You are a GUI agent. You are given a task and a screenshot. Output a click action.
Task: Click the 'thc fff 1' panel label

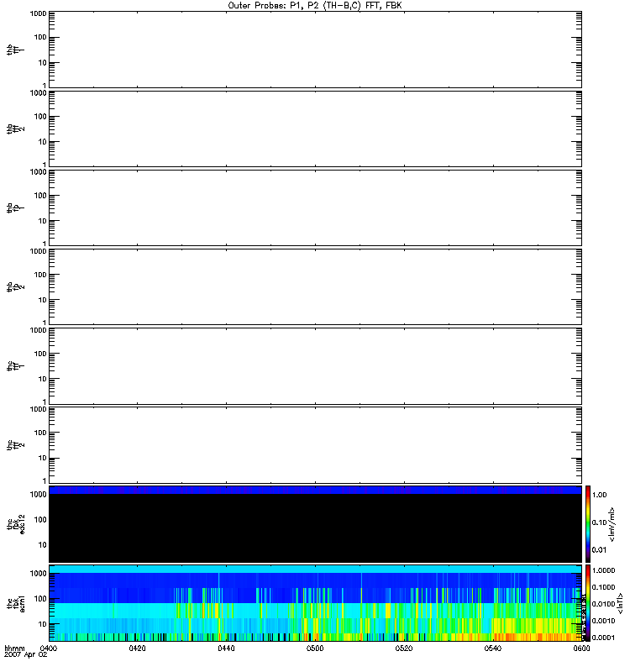(15, 366)
